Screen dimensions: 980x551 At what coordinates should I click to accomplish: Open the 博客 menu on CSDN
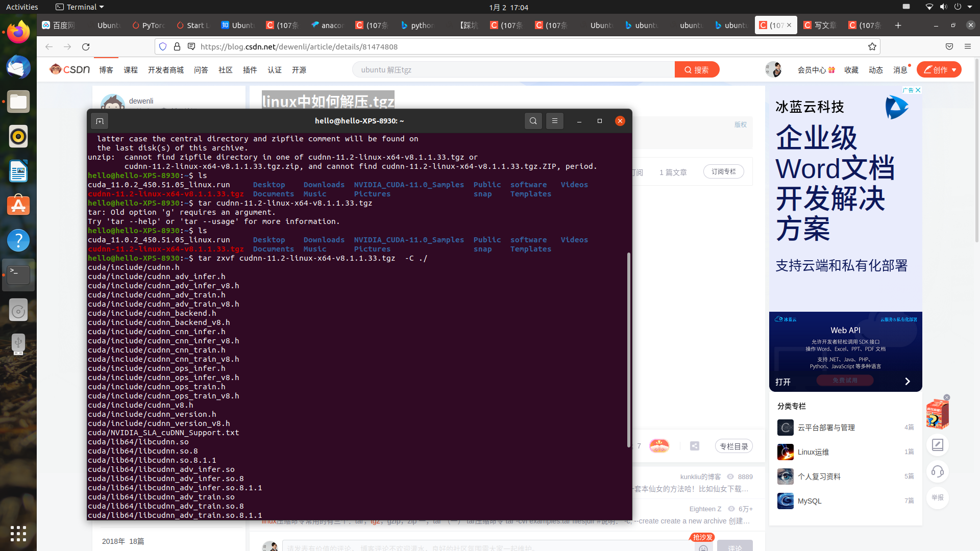point(106,70)
